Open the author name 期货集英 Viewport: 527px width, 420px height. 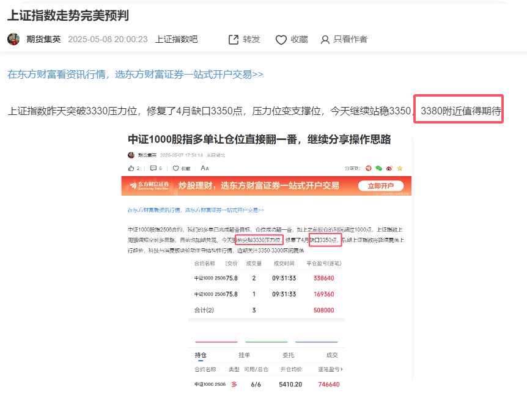43,39
